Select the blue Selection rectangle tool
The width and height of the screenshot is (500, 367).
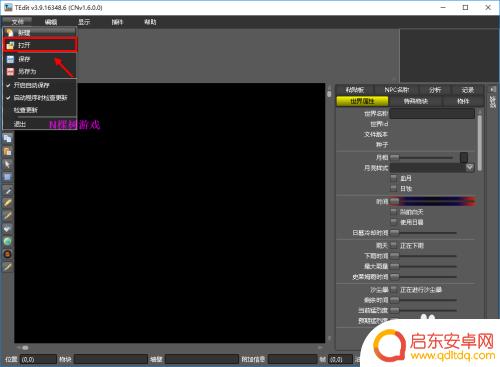(x=8, y=177)
